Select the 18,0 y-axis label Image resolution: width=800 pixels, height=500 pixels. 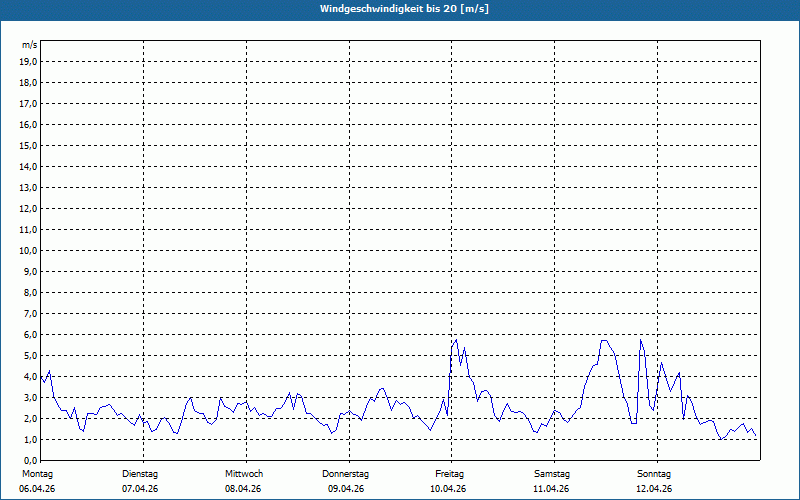tap(28, 83)
